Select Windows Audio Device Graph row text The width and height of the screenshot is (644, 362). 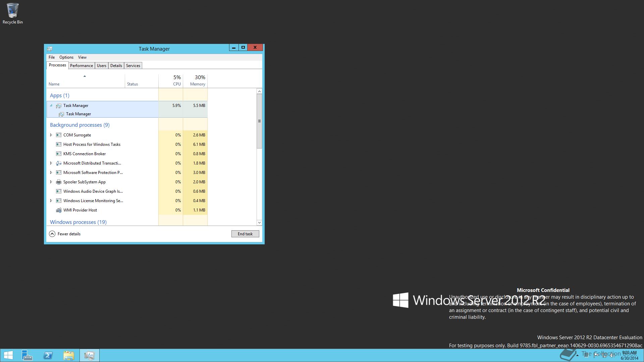(93, 191)
